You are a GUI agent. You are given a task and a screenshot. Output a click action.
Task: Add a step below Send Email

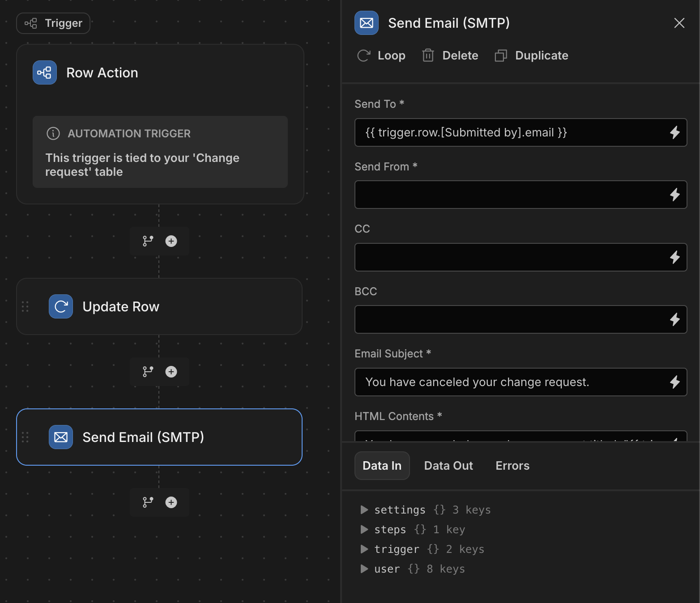pos(171,502)
